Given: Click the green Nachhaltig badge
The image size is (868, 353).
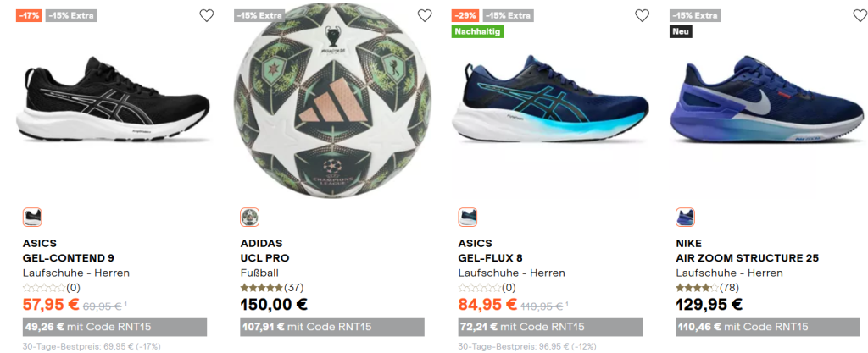Looking at the screenshot, I should (x=477, y=31).
